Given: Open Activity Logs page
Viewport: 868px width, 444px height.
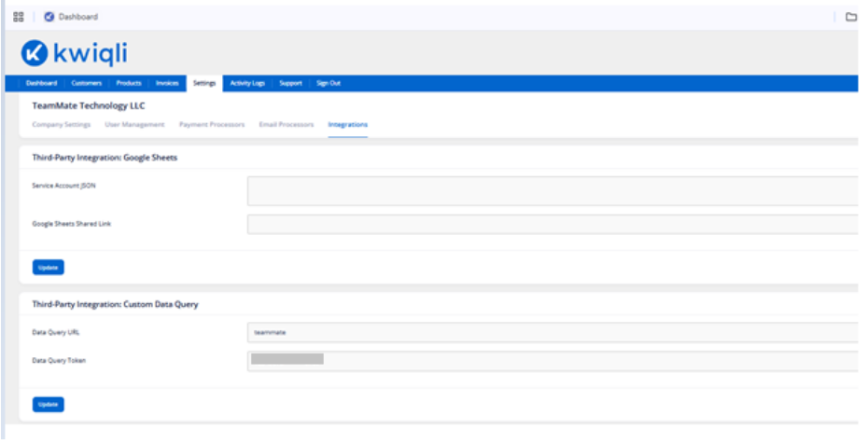Looking at the screenshot, I should point(247,84).
